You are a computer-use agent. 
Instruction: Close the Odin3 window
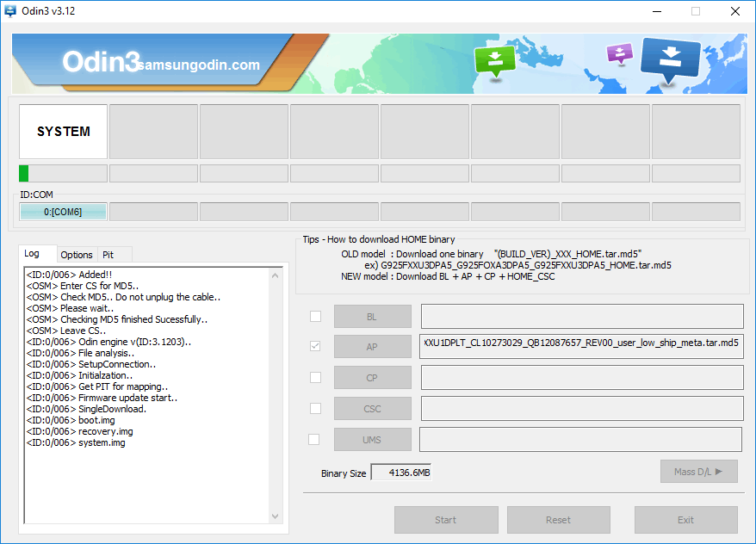[x=735, y=11]
